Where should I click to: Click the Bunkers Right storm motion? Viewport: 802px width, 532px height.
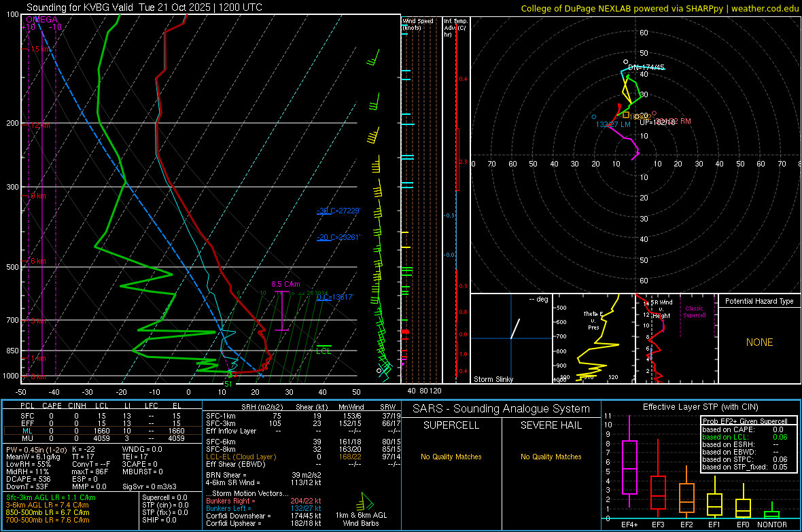pos(264,501)
